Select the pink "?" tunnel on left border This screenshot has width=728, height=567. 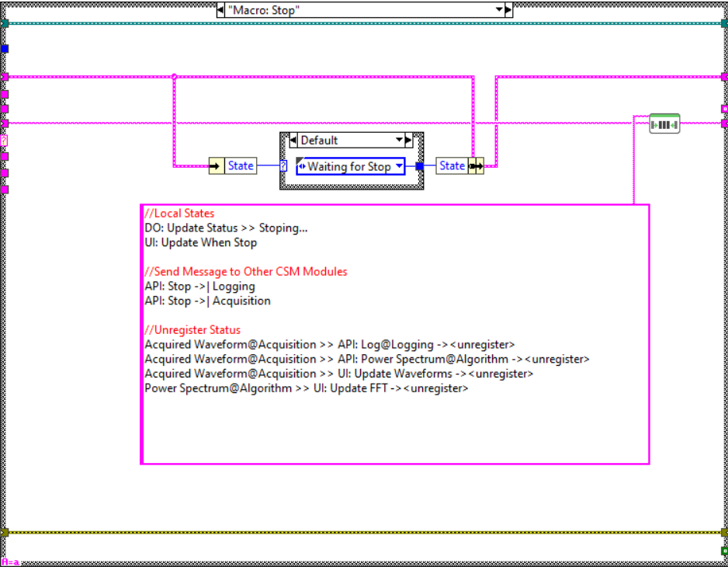(x=4, y=141)
